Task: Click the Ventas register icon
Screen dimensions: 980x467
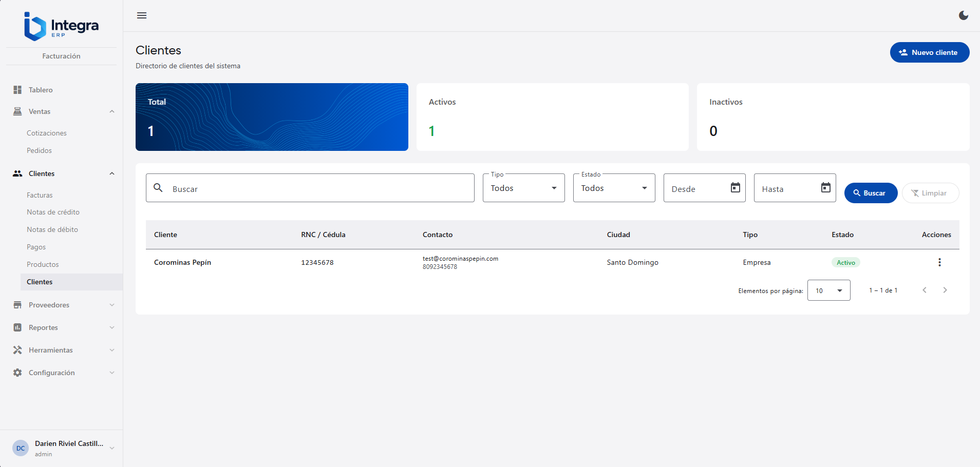Action: coord(17,111)
